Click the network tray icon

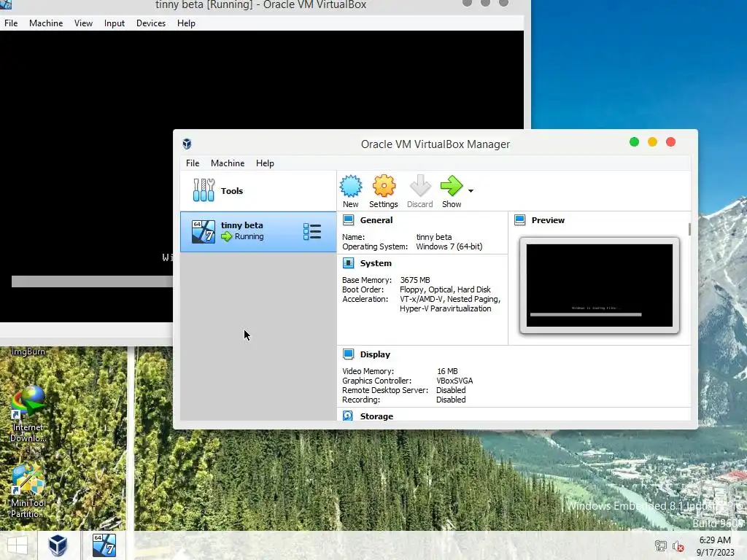pos(660,545)
